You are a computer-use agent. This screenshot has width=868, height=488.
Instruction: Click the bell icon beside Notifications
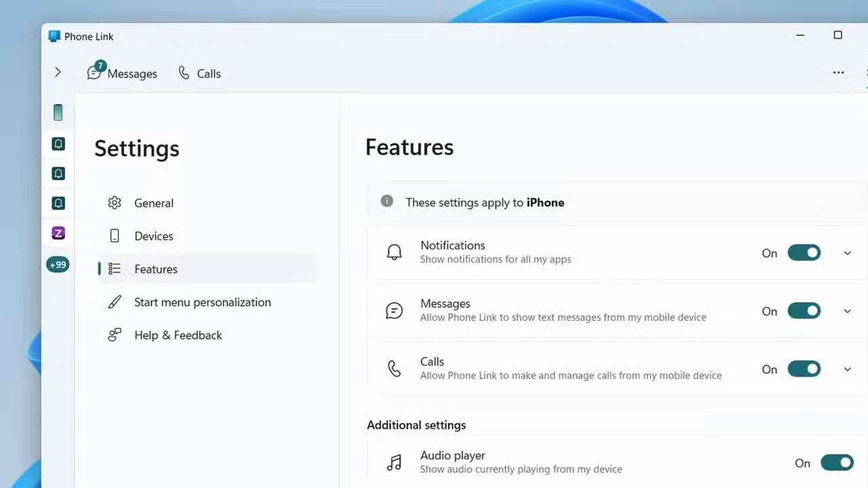point(394,253)
